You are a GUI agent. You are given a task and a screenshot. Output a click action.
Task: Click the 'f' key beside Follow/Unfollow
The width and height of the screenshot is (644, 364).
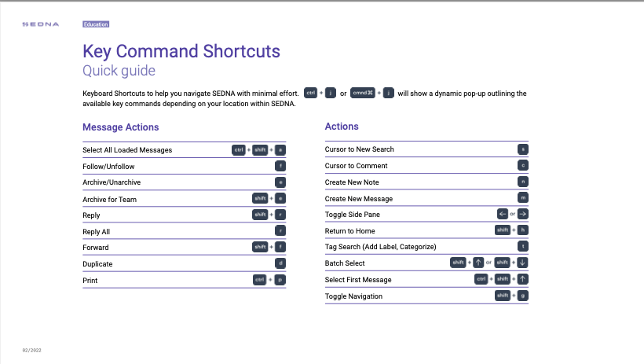tap(280, 166)
